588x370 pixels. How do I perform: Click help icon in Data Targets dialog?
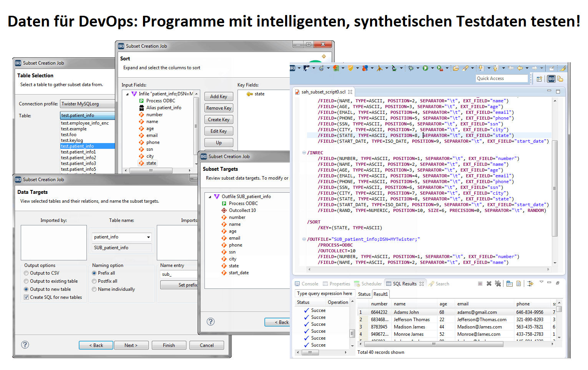point(25,345)
